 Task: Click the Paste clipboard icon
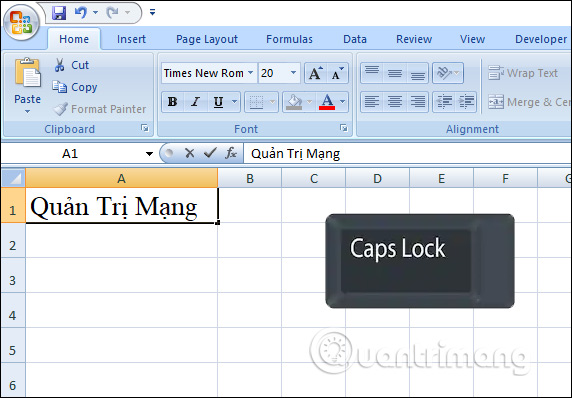pos(28,73)
